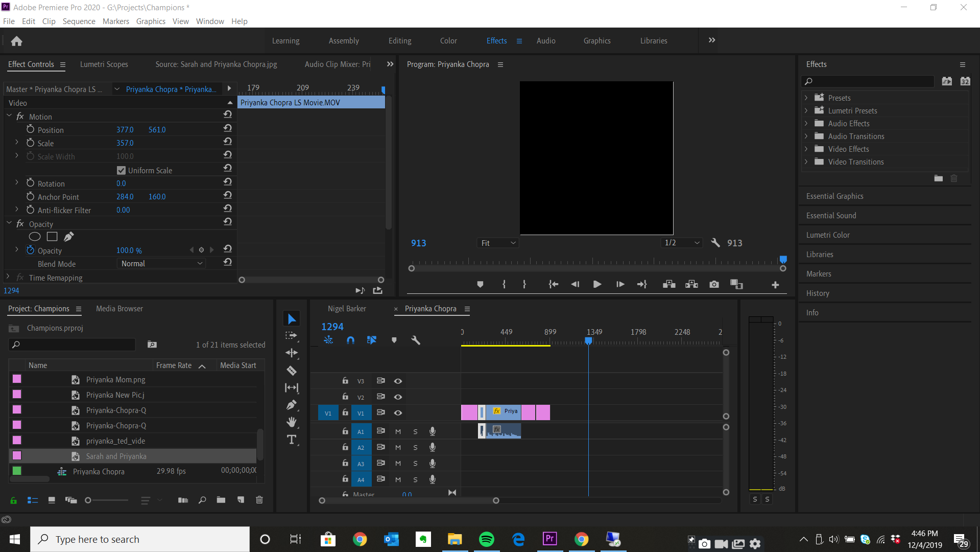Select the Track Select Forward tool
The width and height of the screenshot is (980, 552).
(x=292, y=336)
